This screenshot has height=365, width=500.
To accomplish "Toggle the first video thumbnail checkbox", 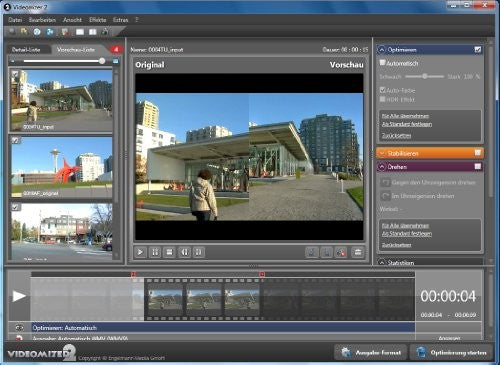I will coord(15,73).
